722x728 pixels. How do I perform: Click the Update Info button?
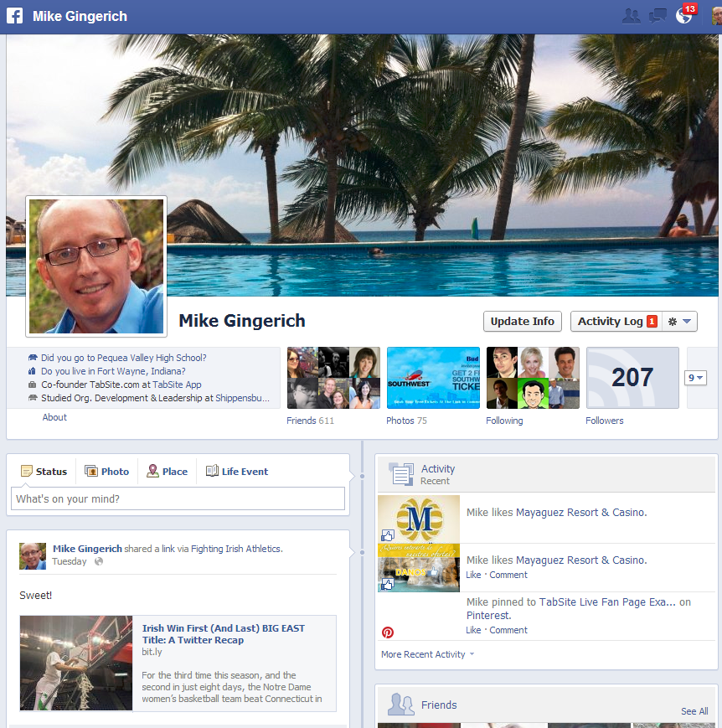[522, 321]
